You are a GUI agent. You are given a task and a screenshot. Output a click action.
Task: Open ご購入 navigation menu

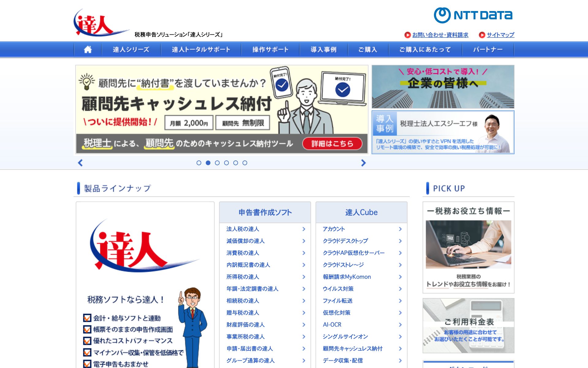click(368, 49)
